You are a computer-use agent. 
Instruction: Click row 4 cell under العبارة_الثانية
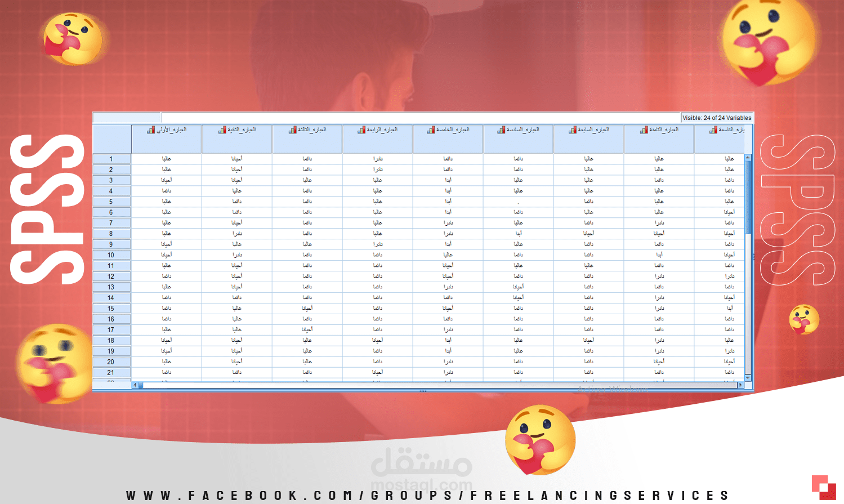coord(237,191)
